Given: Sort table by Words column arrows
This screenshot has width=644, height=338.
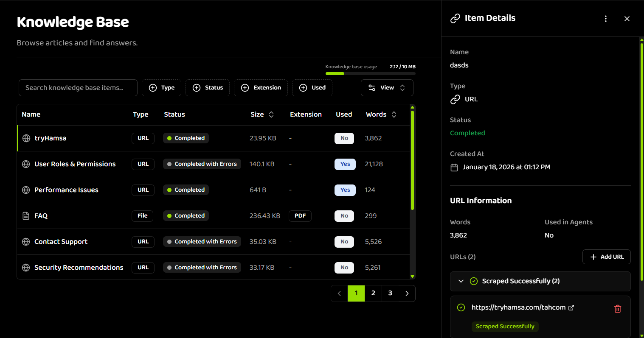Looking at the screenshot, I should 394,115.
